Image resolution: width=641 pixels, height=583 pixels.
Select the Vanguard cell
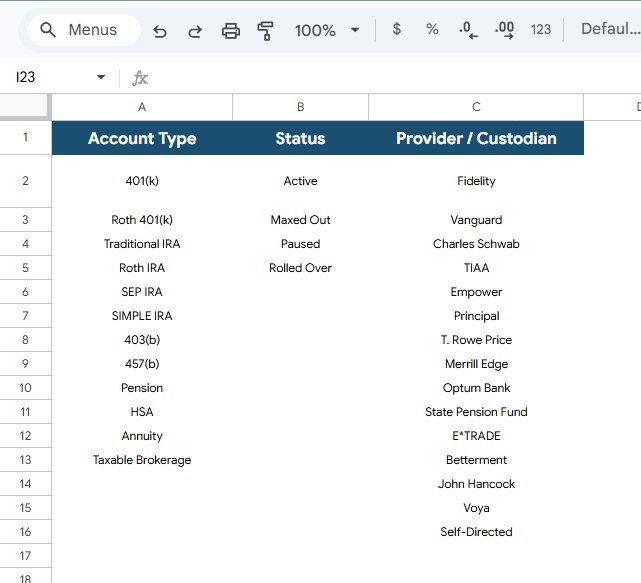point(476,220)
